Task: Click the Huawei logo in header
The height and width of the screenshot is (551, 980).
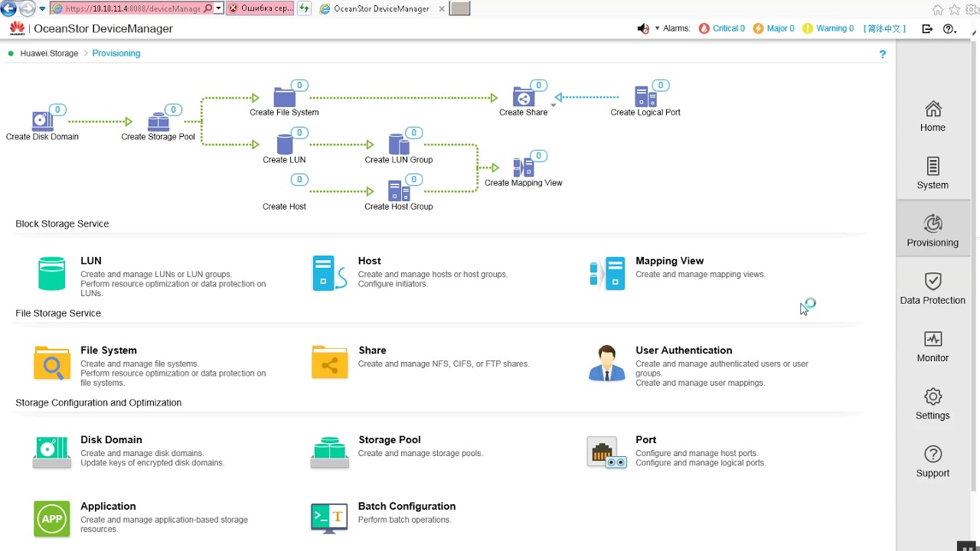Action: click(17, 28)
